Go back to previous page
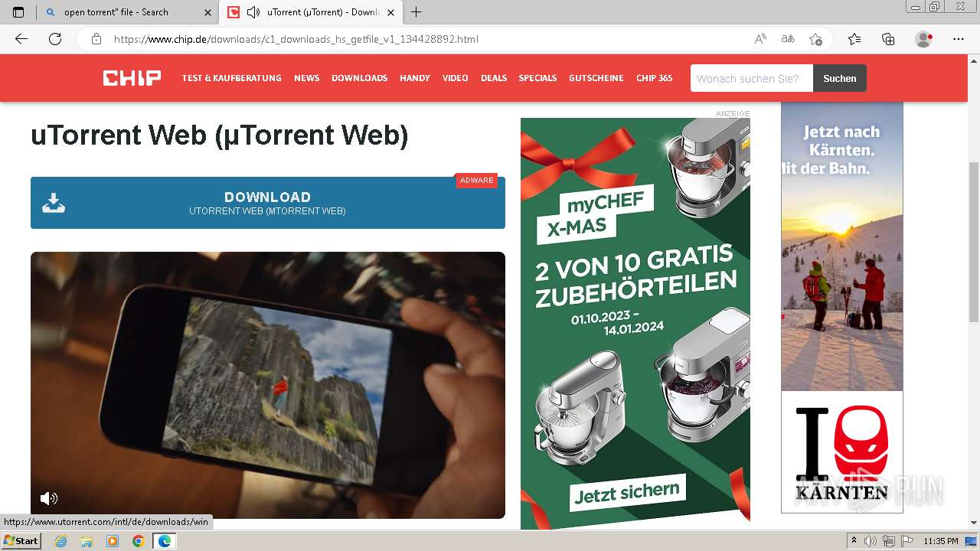The image size is (980, 551). pyautogui.click(x=21, y=39)
